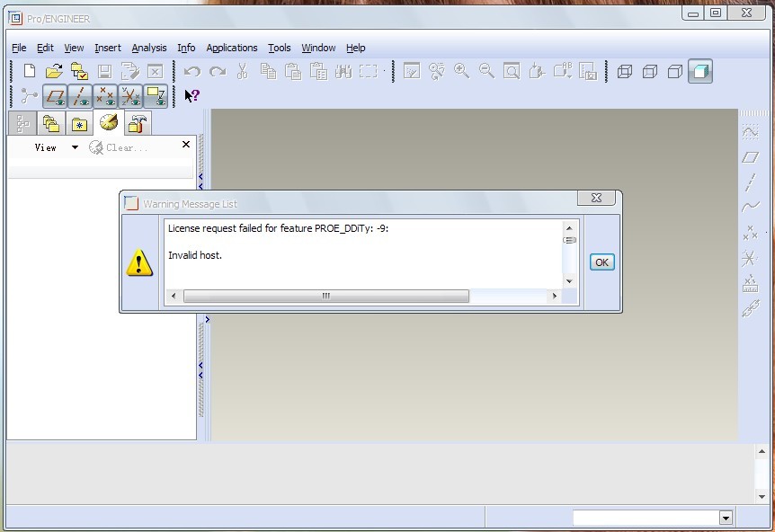Close the navigator panel with X

click(x=186, y=145)
